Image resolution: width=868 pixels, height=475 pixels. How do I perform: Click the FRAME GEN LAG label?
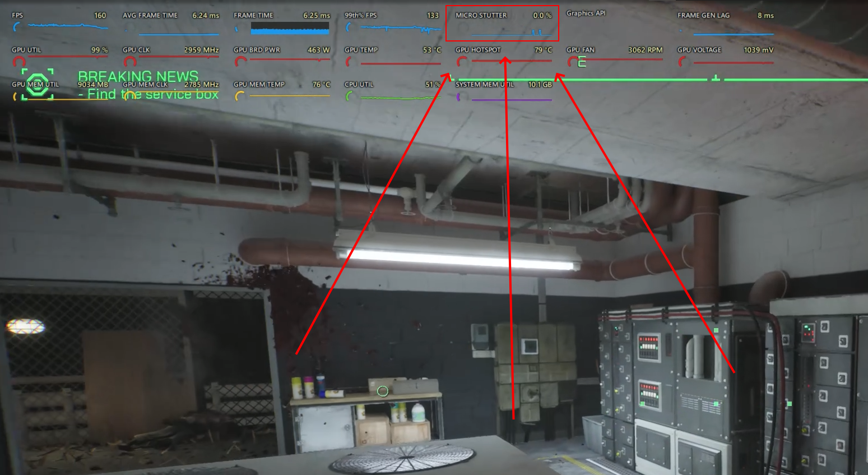(x=704, y=16)
